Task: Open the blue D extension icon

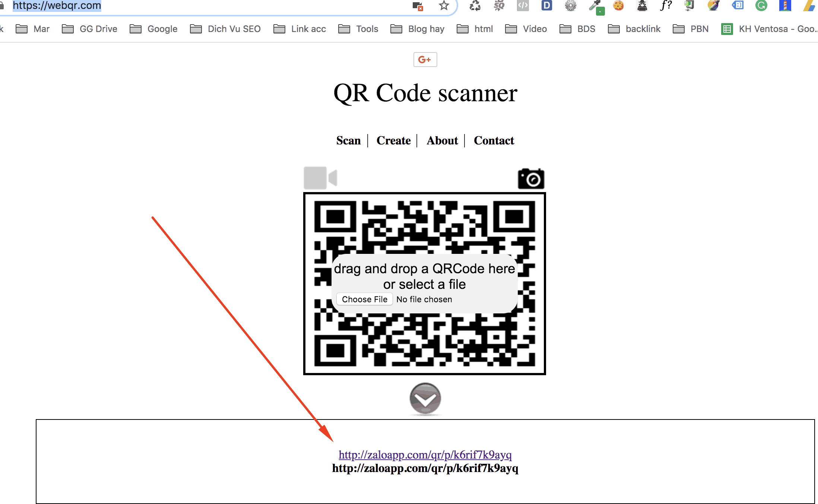Action: [x=546, y=6]
